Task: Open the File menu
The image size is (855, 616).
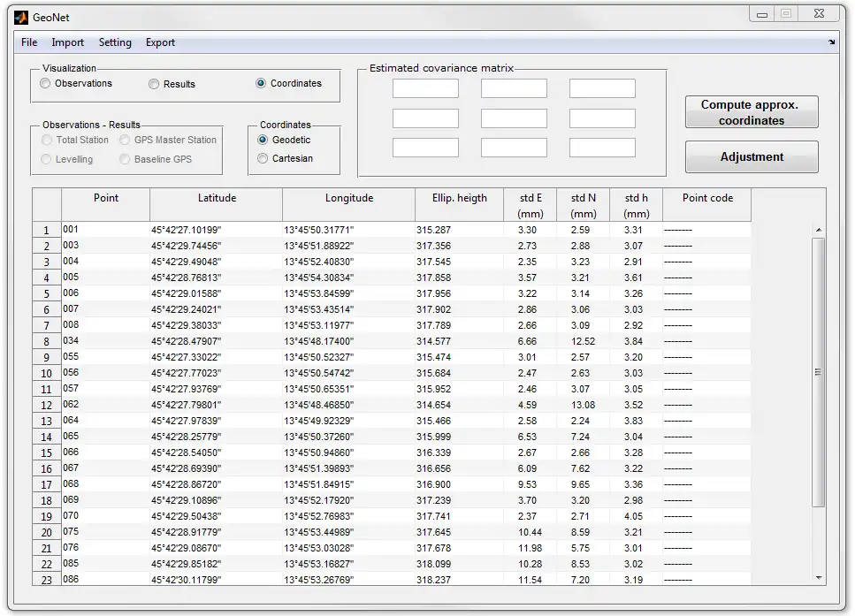Action: [x=29, y=42]
